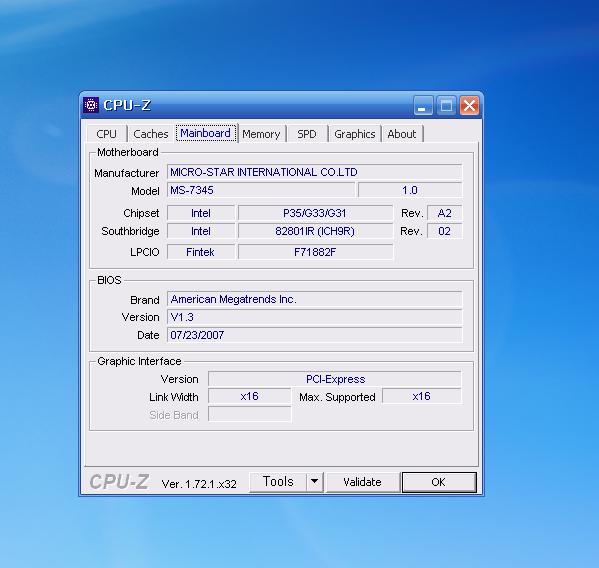599x568 pixels.
Task: Open the Caches tab
Action: click(x=151, y=134)
